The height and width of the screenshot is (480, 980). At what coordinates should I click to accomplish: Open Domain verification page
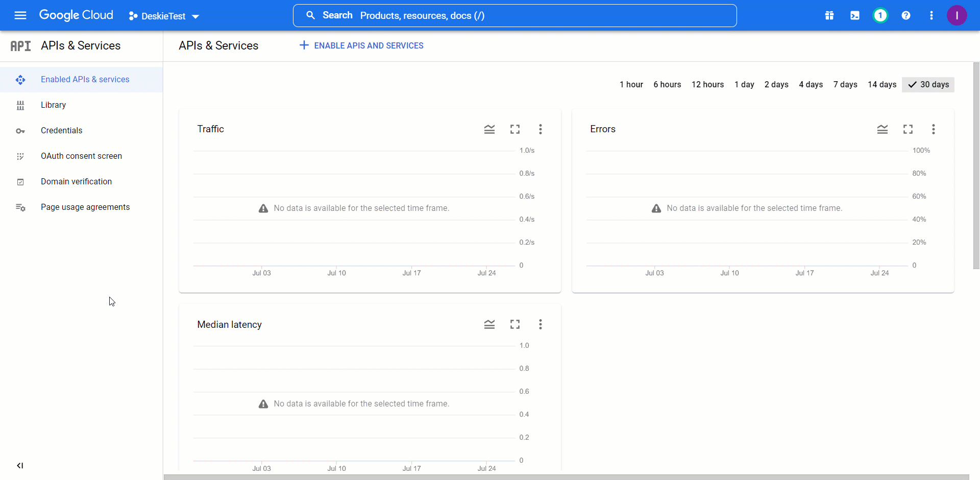pos(82,182)
